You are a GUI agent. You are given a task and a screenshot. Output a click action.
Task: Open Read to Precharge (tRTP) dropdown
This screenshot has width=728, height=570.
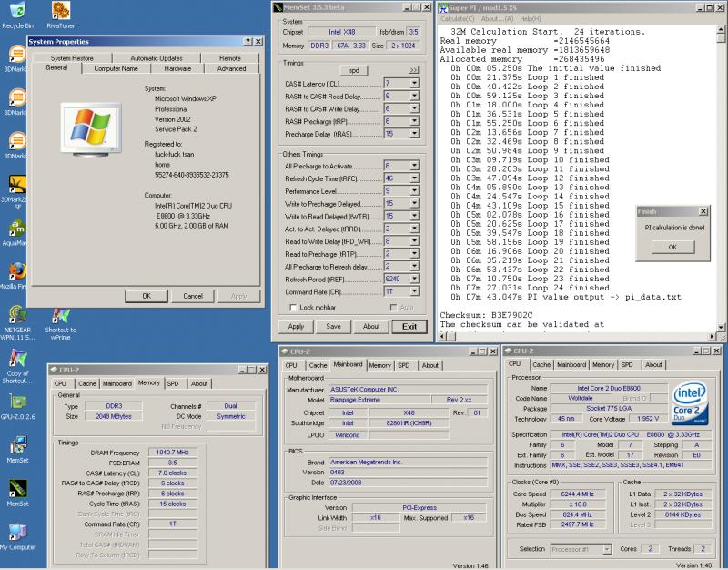click(x=414, y=253)
